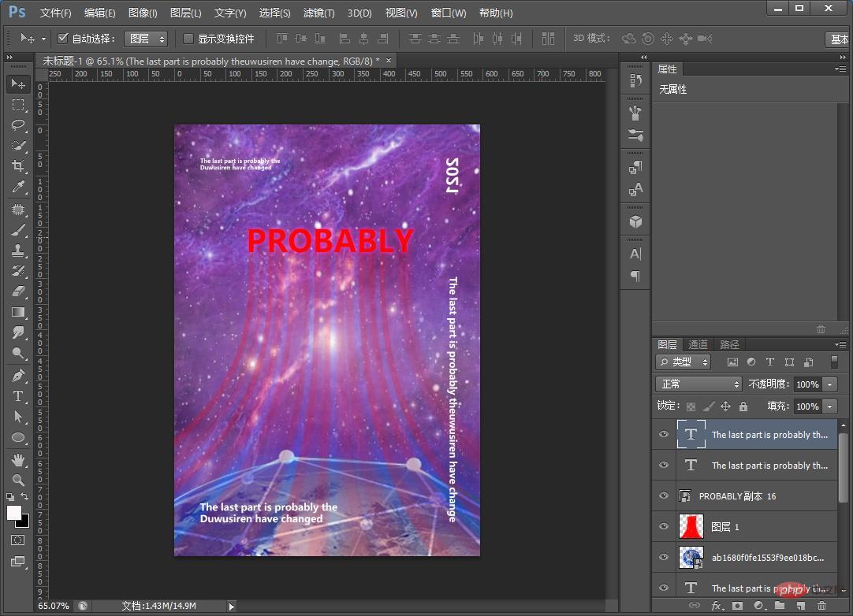This screenshot has height=616, width=853.
Task: Lock all layer attributes with padlock
Action: pos(743,406)
